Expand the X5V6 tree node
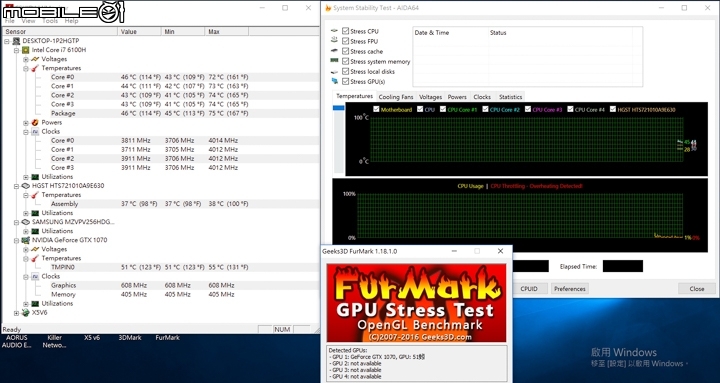The image size is (720, 383). tap(17, 313)
